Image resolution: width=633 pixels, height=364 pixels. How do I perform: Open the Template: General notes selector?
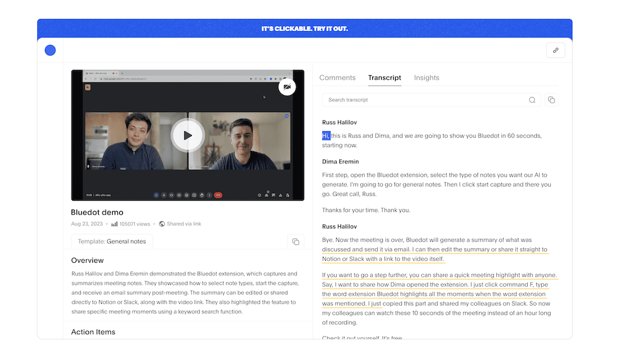point(112,241)
